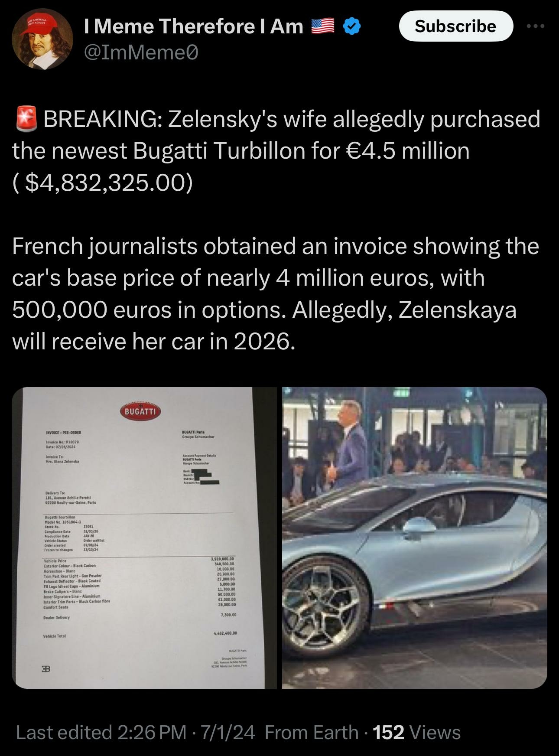Open the three-dot more options menu
559x756 pixels.
click(x=536, y=26)
